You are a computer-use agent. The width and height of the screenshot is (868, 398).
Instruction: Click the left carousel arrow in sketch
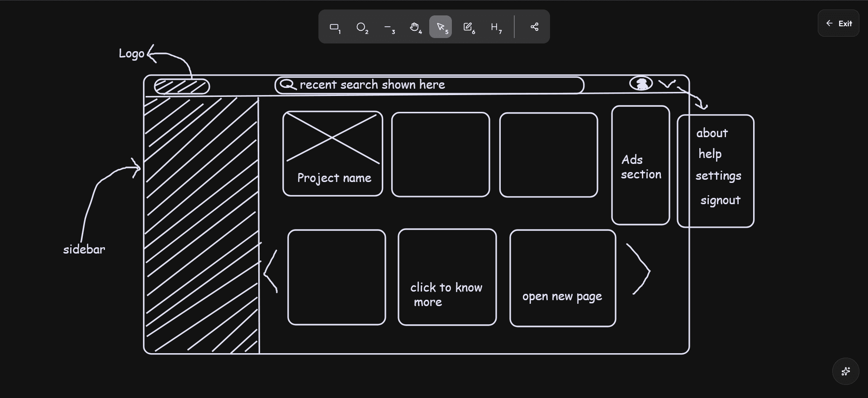click(270, 271)
